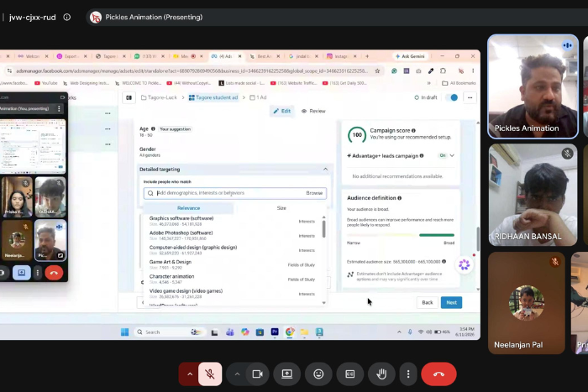Expand Advantage+ leads campaign chevron
588x392 pixels.
point(452,155)
